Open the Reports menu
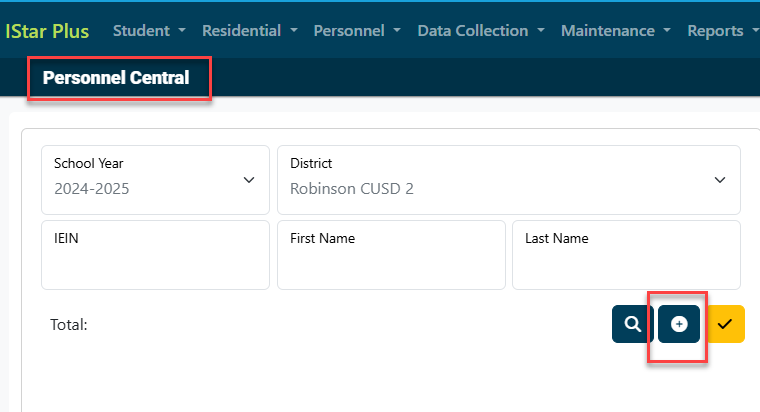 click(x=723, y=31)
